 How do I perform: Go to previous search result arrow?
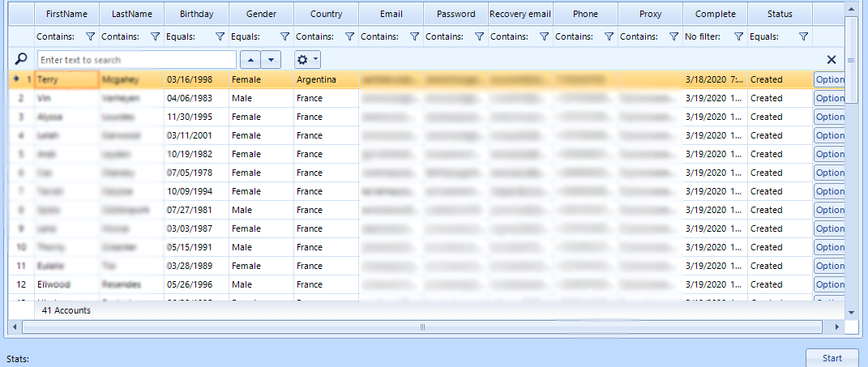tap(250, 60)
